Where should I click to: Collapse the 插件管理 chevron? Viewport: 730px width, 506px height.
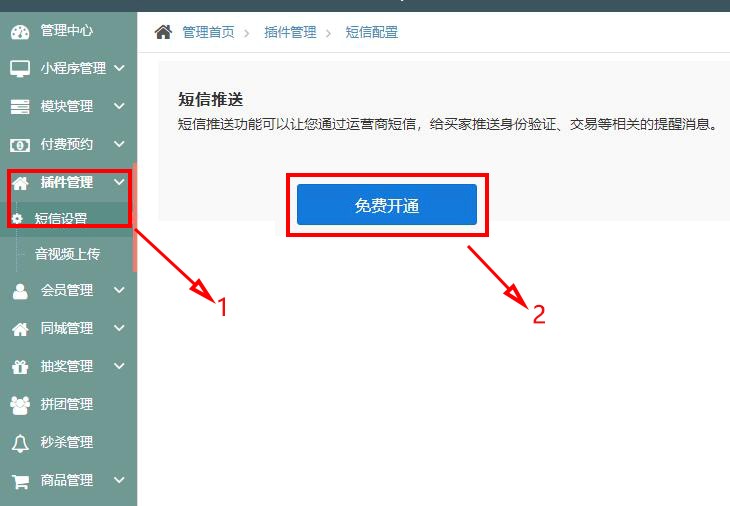point(119,182)
